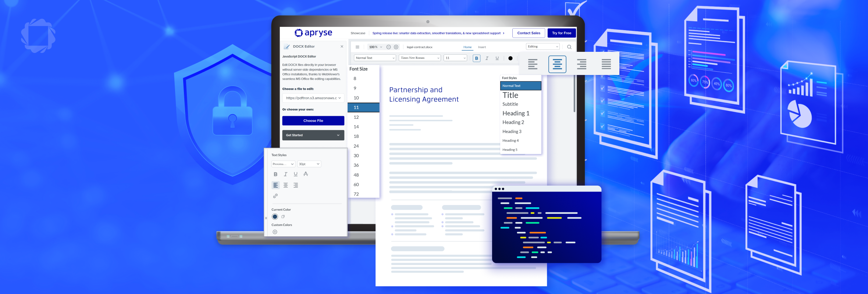Toggle Underline in the editor toolbar

click(497, 58)
